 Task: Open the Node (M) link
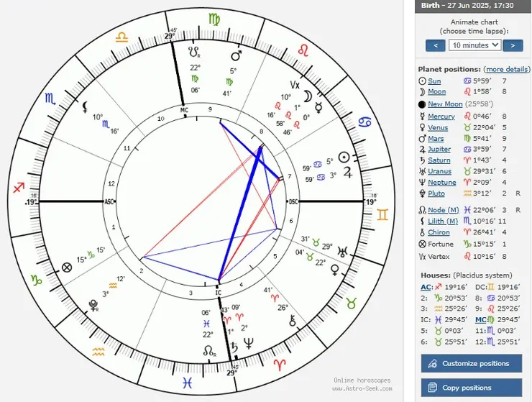click(x=444, y=210)
